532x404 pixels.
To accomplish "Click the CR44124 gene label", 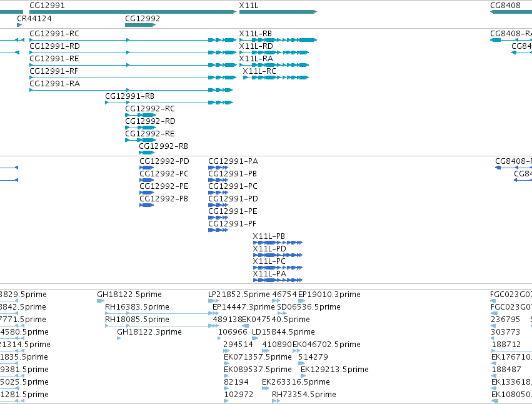I will coord(34,19).
